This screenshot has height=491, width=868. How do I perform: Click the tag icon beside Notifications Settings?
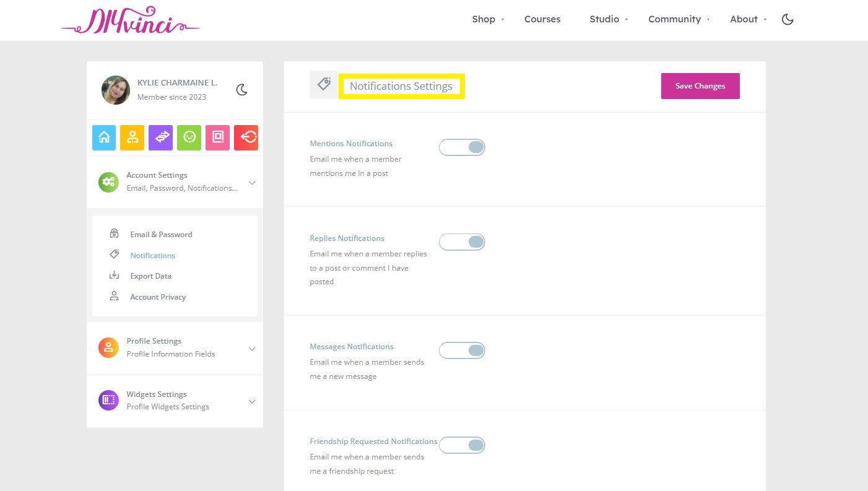(x=324, y=85)
